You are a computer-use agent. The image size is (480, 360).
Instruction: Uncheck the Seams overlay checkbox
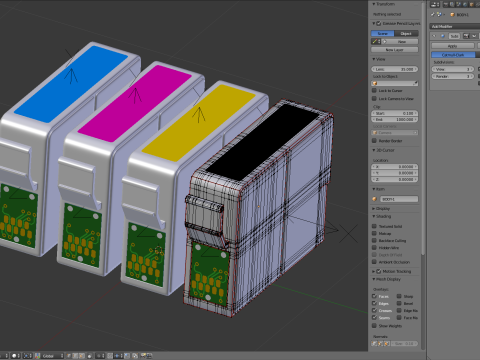point(374,317)
